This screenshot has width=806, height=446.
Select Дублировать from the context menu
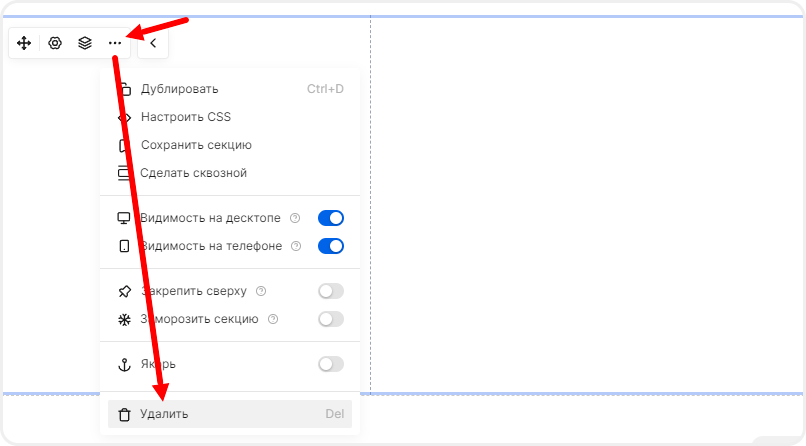coord(180,89)
